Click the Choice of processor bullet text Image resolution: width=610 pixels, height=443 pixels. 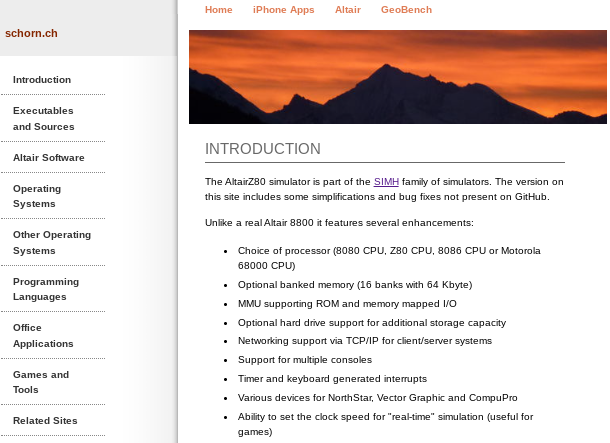pos(389,258)
